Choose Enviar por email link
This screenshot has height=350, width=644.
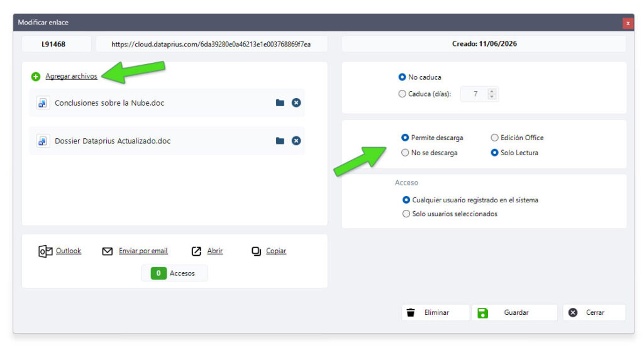pos(143,251)
